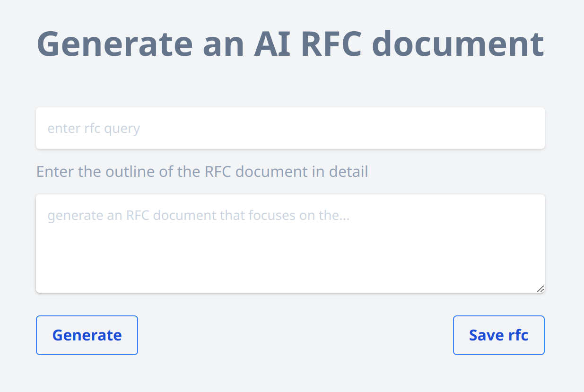Click the label "Enter the outline of the RFC document in detail"
The width and height of the screenshot is (584, 392).
point(202,171)
